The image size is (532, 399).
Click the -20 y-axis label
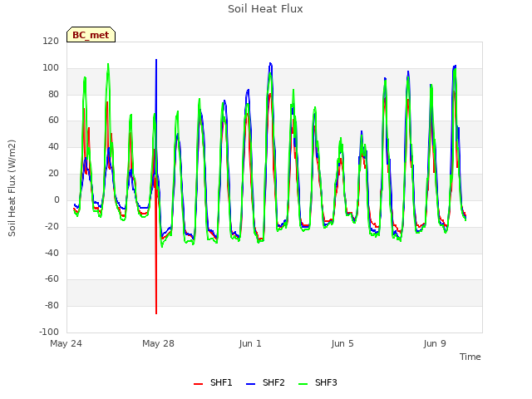click(x=52, y=226)
